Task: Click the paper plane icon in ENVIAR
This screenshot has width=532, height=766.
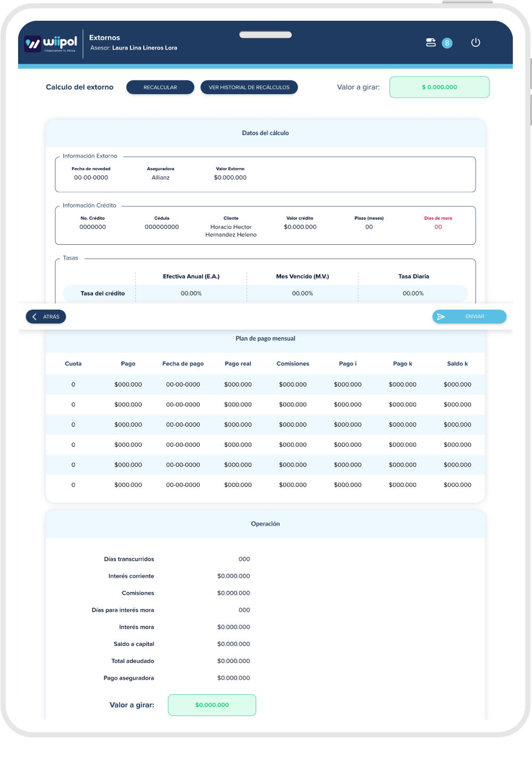Action: pos(440,317)
